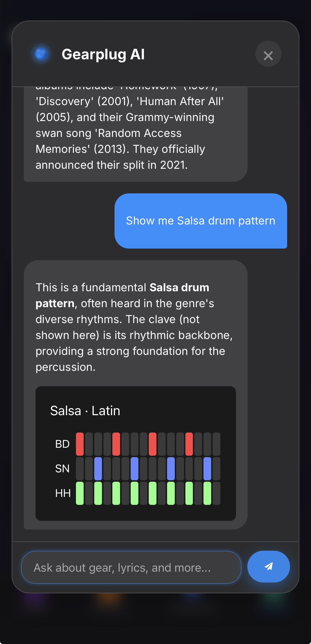The height and width of the screenshot is (644, 311).
Task: Click the BD row label
Action: (x=63, y=444)
